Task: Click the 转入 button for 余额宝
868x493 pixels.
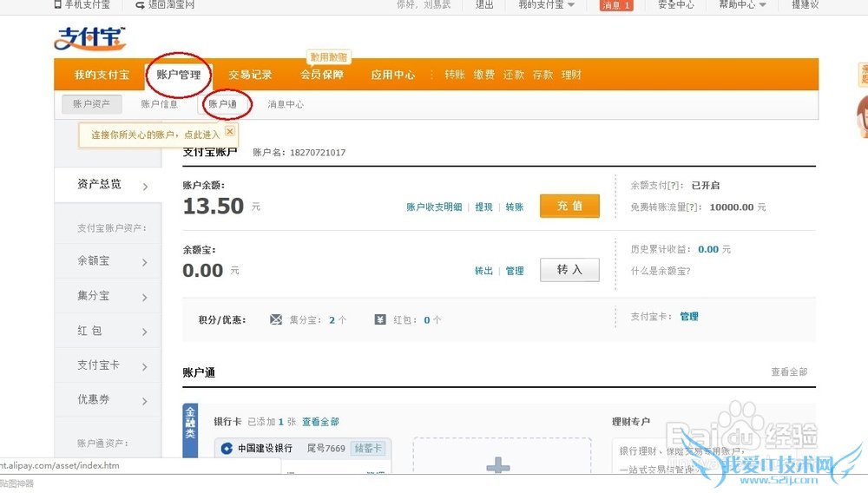Action: coord(569,270)
